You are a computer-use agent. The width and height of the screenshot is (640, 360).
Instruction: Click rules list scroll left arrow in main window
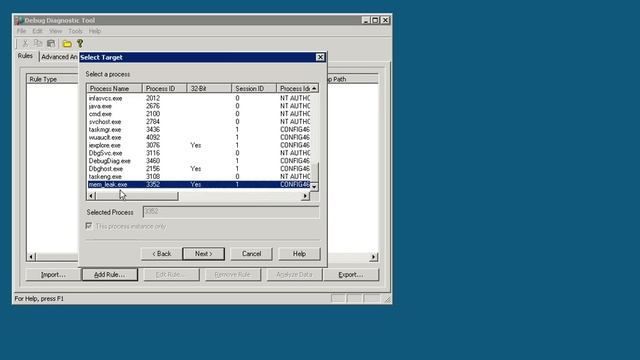click(31, 257)
